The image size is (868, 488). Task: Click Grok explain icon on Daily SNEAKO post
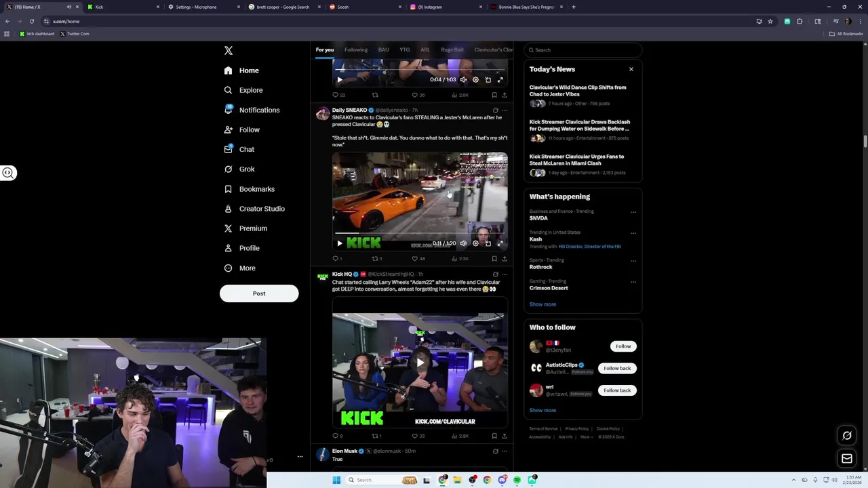tap(495, 110)
